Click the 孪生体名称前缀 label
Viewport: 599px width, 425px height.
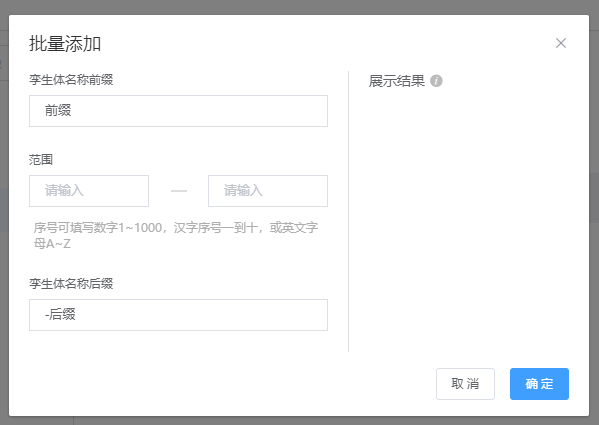[x=71, y=80]
